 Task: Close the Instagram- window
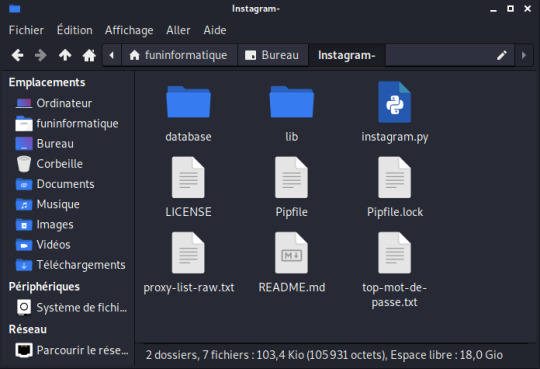[x=527, y=9]
